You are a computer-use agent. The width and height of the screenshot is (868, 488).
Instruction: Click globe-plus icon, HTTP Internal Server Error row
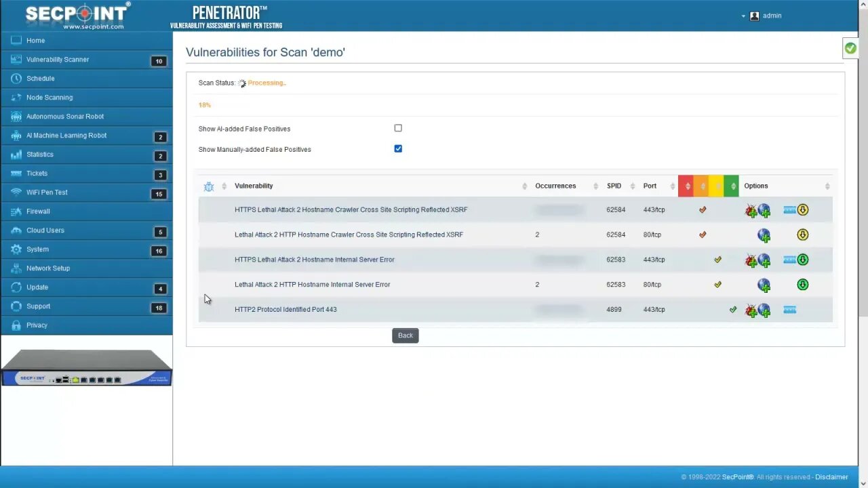coord(764,285)
